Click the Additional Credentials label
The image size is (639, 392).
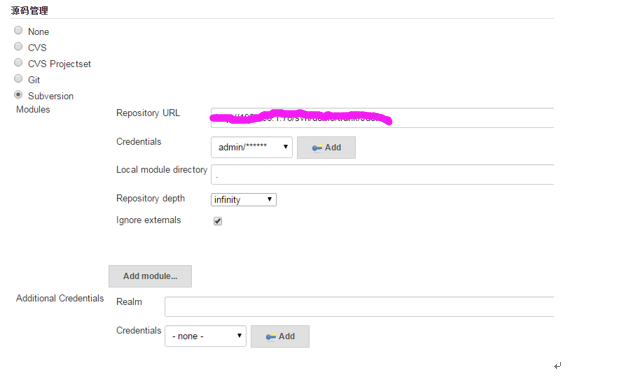60,298
